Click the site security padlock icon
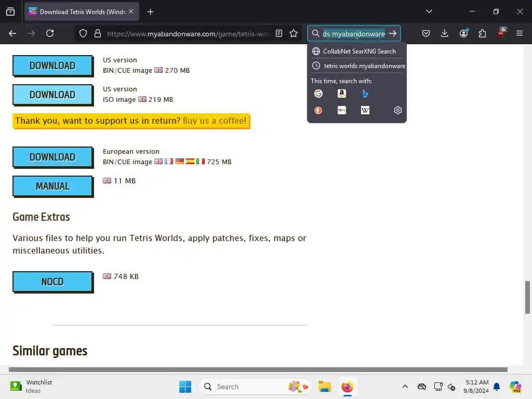 98,33
